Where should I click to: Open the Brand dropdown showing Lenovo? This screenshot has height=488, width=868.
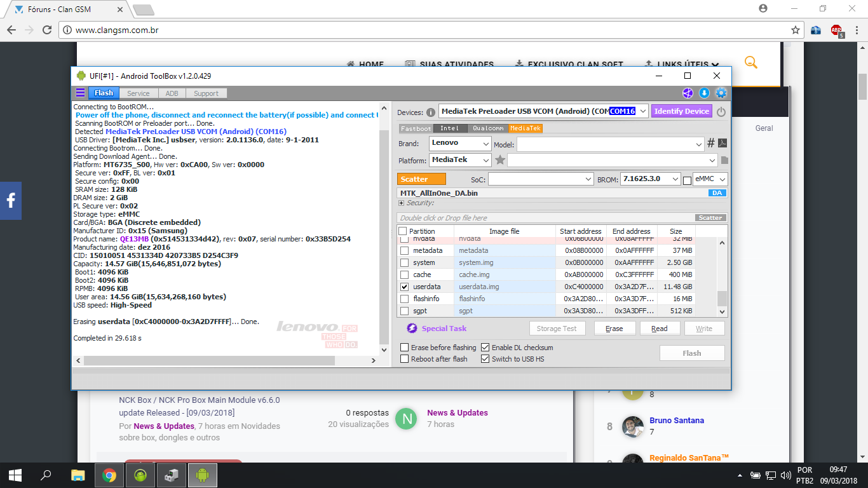click(485, 143)
